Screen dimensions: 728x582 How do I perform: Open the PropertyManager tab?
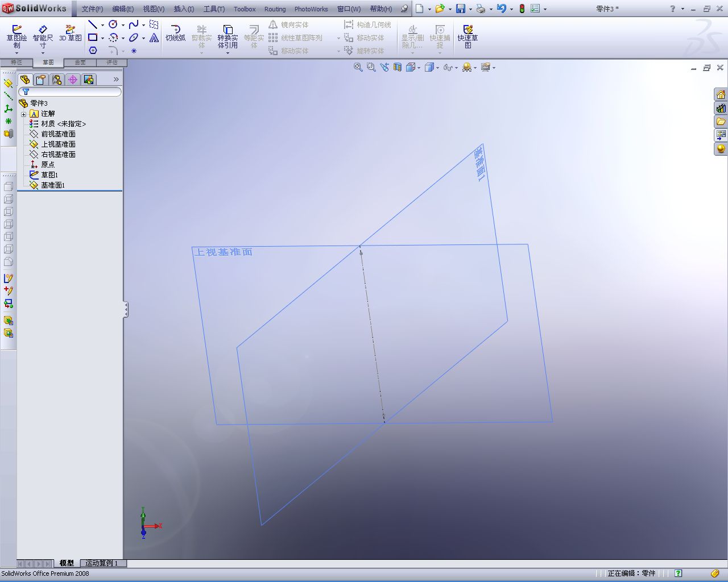click(x=41, y=80)
